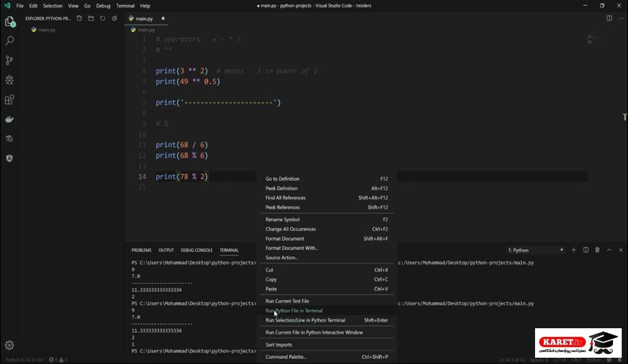Open the Debug view in activity bar
628x364 pixels.
click(x=9, y=80)
